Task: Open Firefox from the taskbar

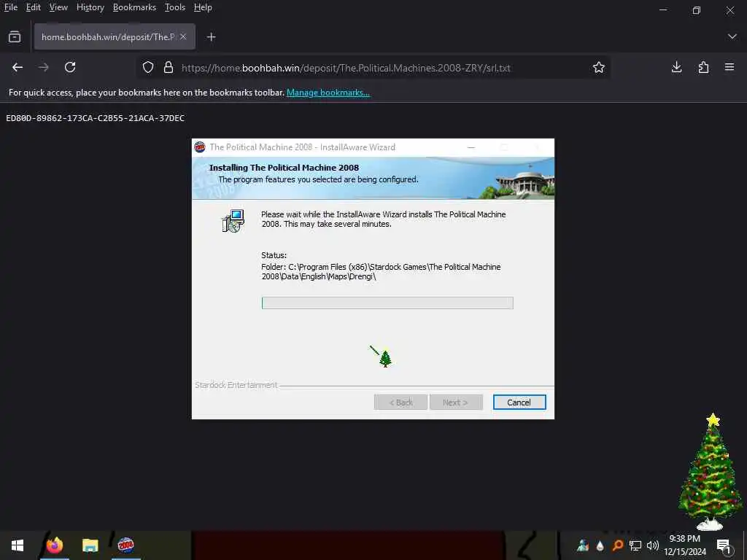Action: [x=55, y=545]
